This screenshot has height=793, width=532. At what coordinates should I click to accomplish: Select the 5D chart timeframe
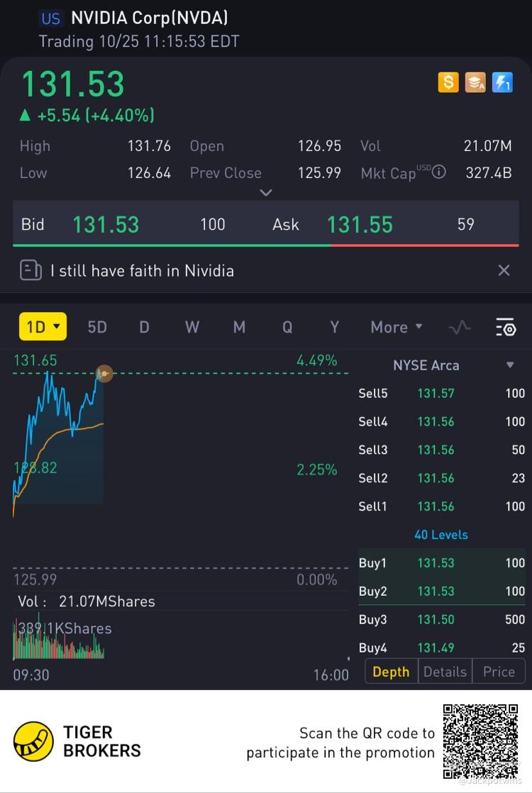click(97, 327)
